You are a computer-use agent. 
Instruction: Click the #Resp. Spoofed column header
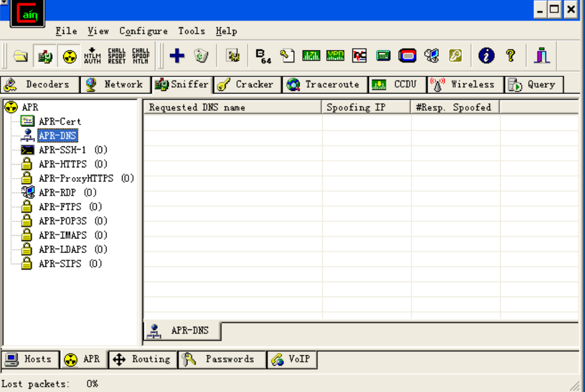click(455, 107)
